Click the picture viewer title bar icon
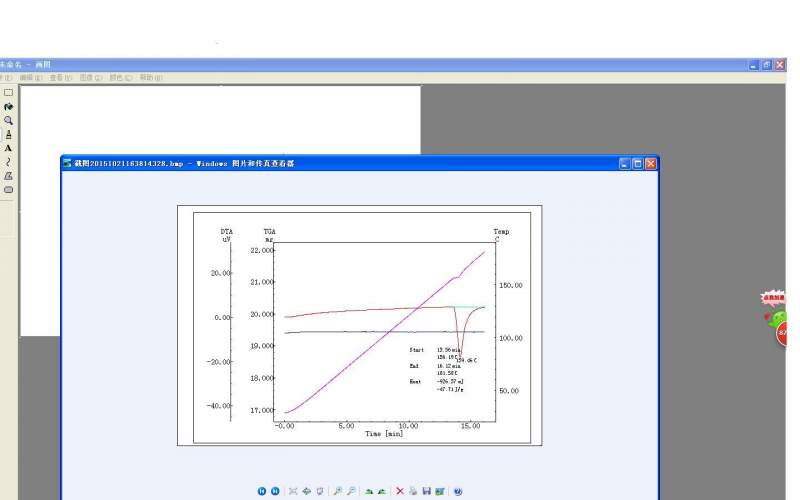This screenshot has width=800, height=500. [67, 163]
